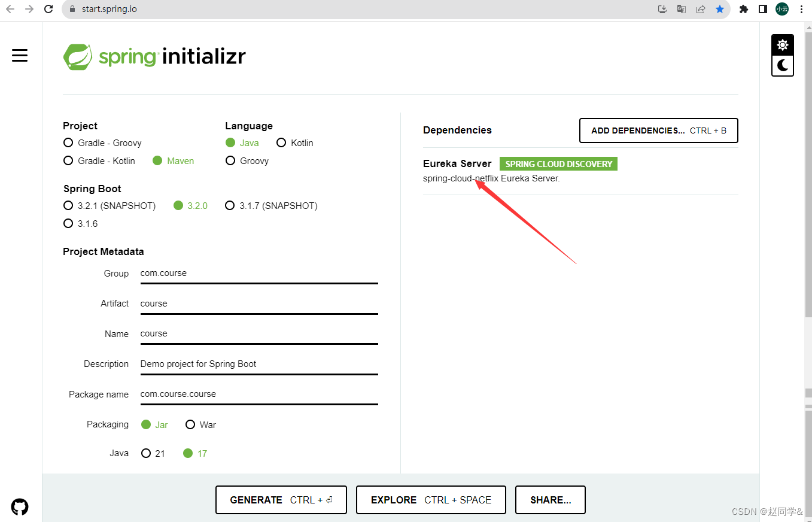Click the Explore button

point(431,500)
